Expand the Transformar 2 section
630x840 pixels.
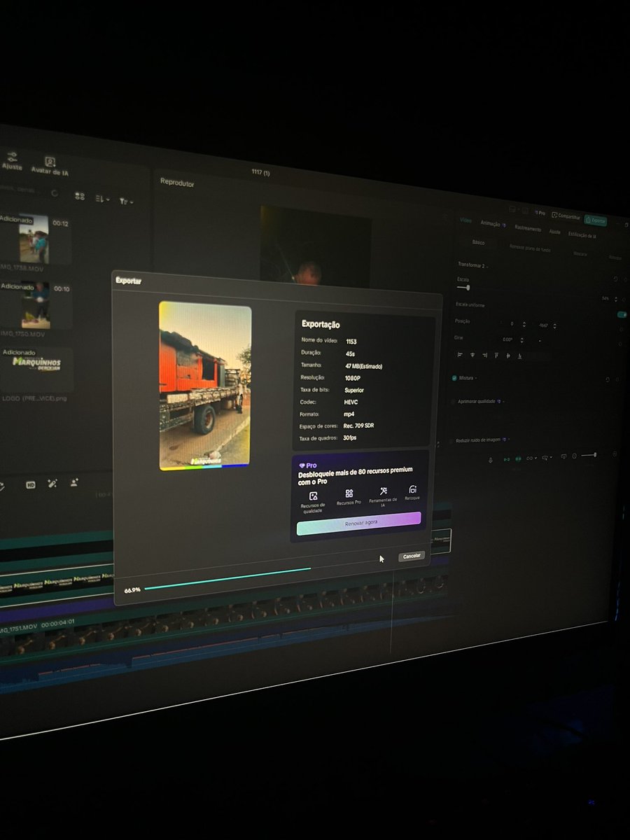tap(475, 265)
